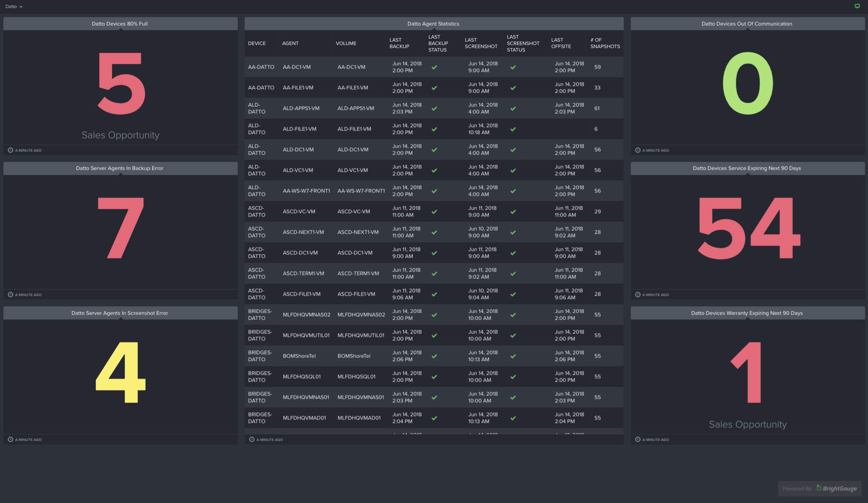Select snapshot count 61 for ALD-APPS1-VM
868x503 pixels.
point(597,108)
